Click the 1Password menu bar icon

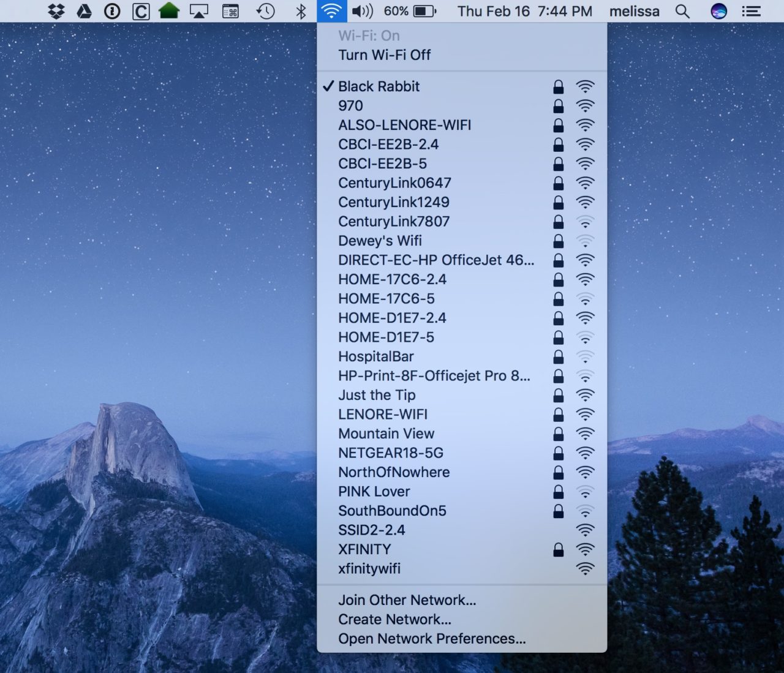tap(112, 11)
